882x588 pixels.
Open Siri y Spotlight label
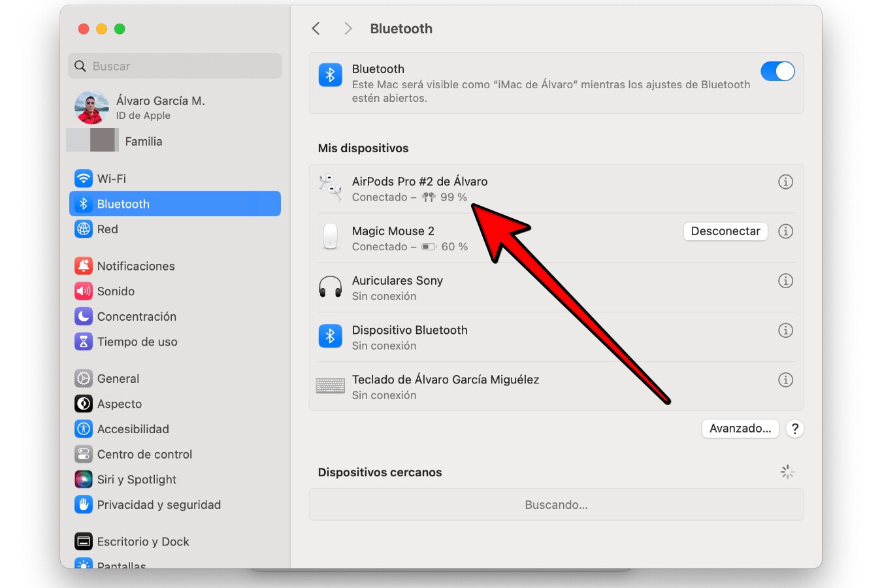click(x=137, y=480)
